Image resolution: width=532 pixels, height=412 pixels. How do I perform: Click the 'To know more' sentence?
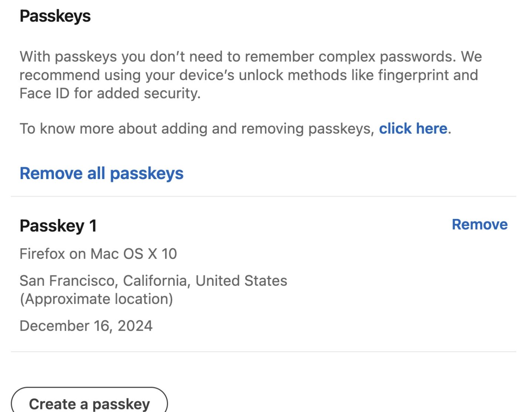[199, 128]
